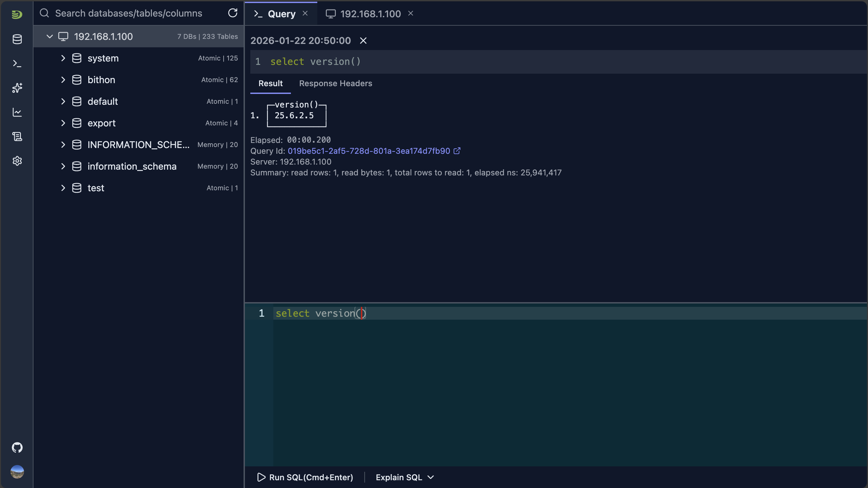View the metrics chart panel
Image resolution: width=868 pixels, height=488 pixels.
coord(17,112)
